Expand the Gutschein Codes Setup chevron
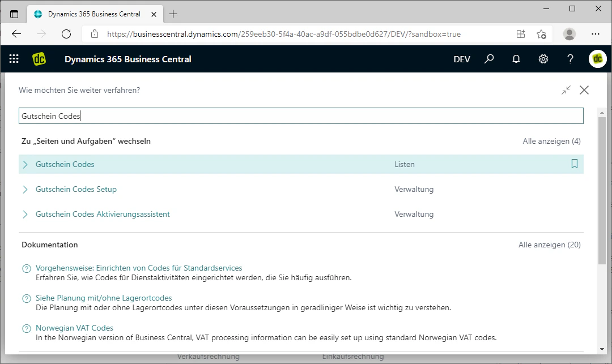The height and width of the screenshot is (364, 612). click(x=25, y=190)
